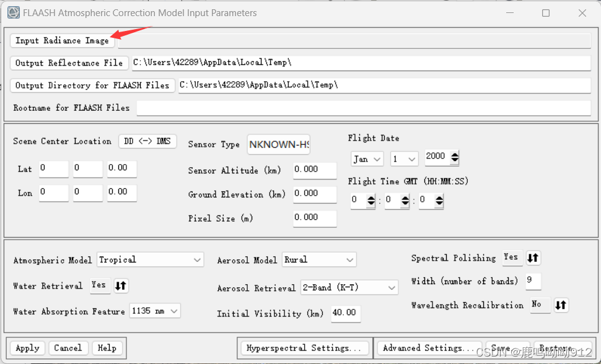Click the Flight Time seconds stepper arrows
The height and width of the screenshot is (364, 601).
pyautogui.click(x=439, y=200)
